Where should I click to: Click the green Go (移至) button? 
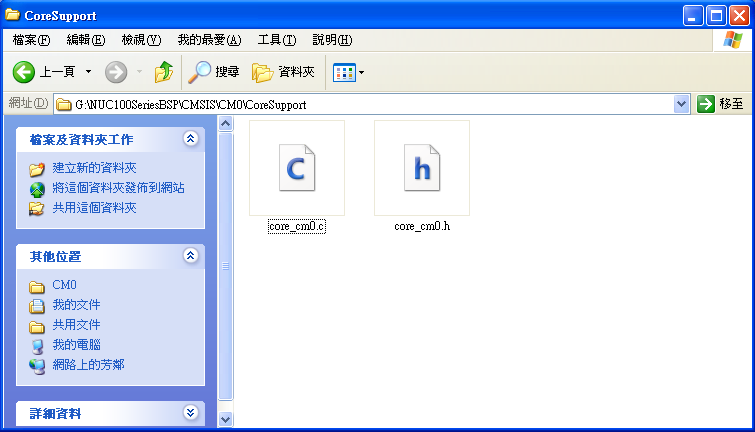click(720, 104)
